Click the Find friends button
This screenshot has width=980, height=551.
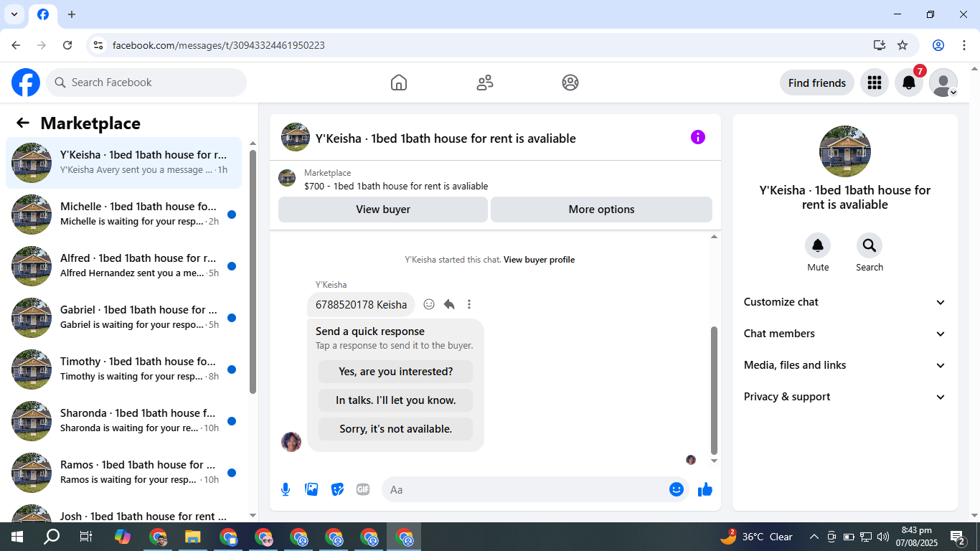pos(817,83)
